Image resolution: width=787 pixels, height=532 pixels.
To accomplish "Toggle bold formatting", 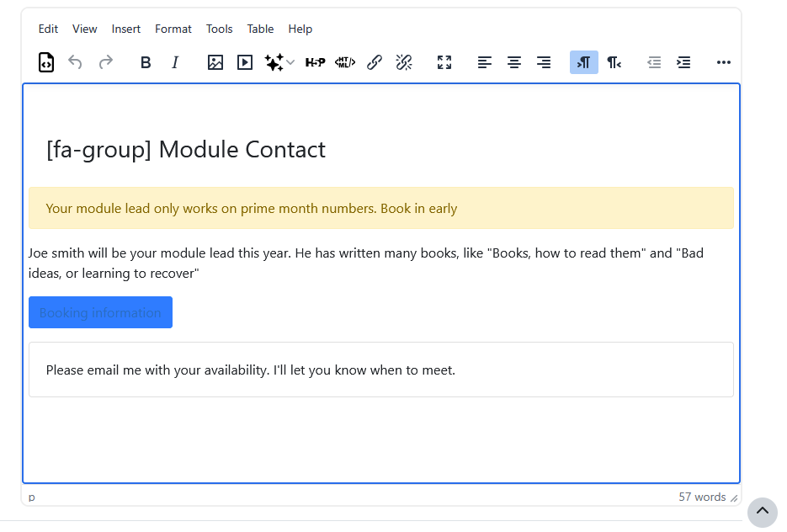I will pos(146,62).
